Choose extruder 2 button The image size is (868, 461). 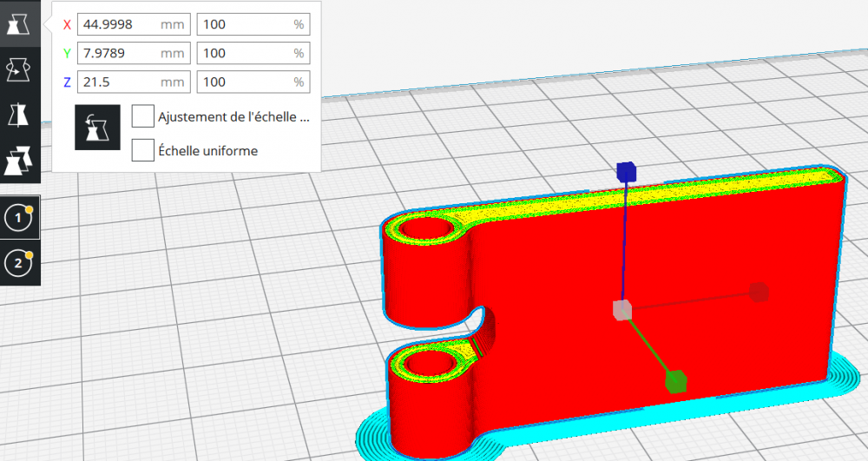click(19, 263)
